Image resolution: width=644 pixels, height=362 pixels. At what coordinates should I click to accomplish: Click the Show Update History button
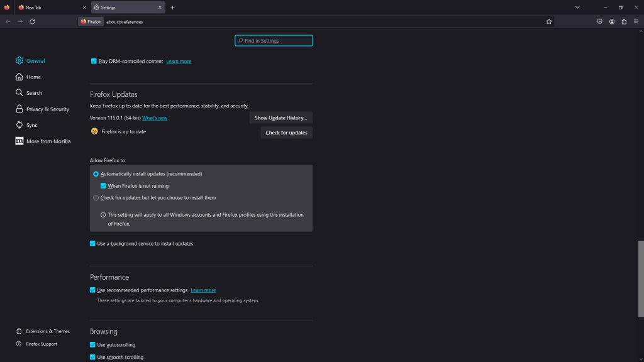[282, 118]
